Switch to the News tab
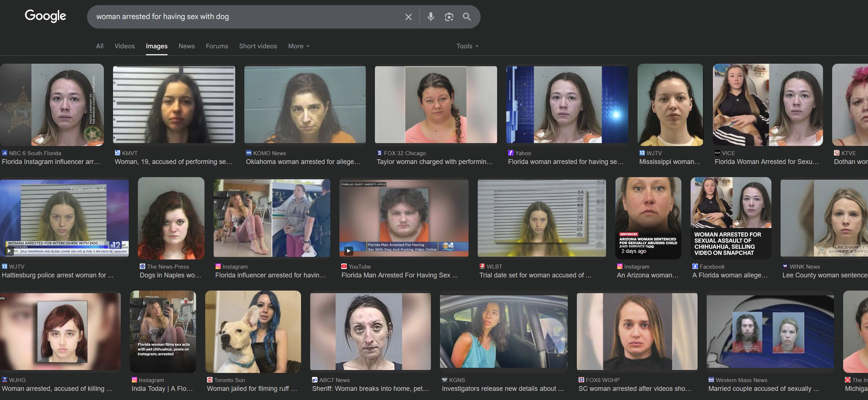This screenshot has width=868, height=400. 187,46
